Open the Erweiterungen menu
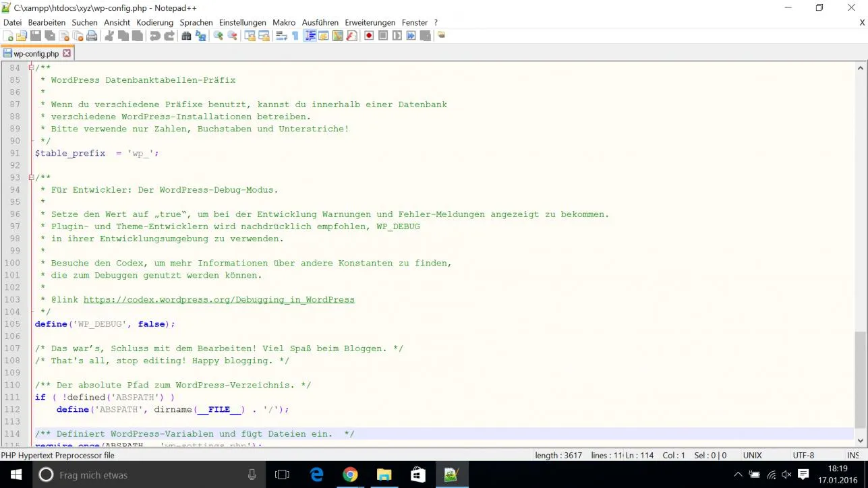 [x=370, y=22]
